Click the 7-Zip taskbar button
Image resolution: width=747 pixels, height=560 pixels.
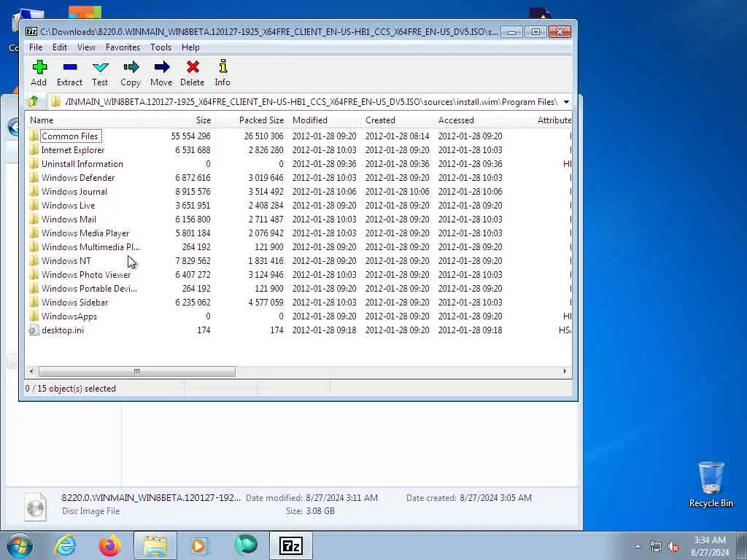[290, 545]
